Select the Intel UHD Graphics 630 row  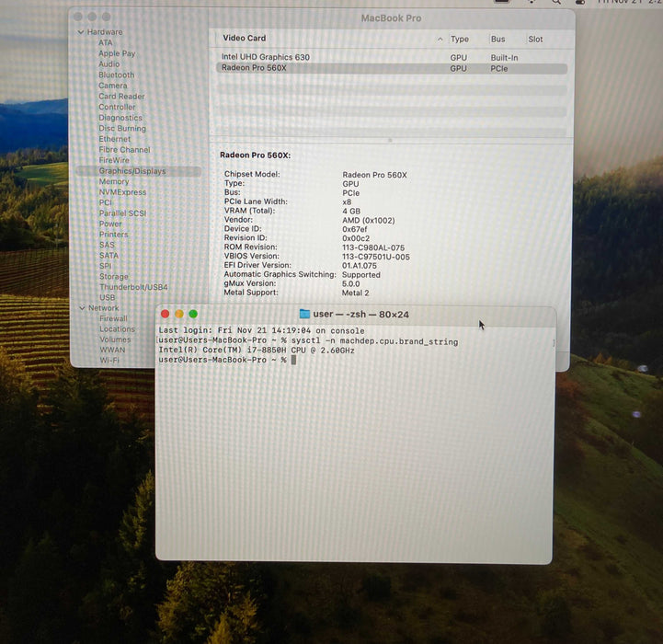pyautogui.click(x=392, y=57)
